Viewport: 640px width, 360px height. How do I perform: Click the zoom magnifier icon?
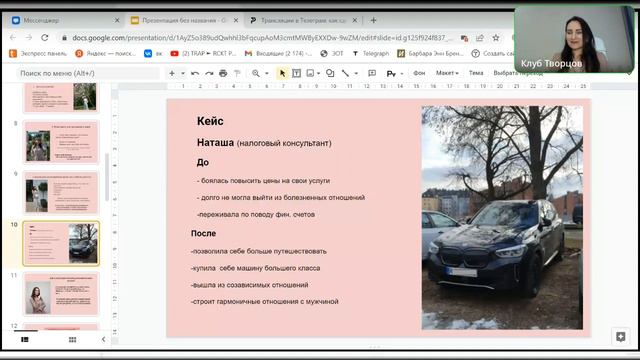pyautogui.click(x=256, y=73)
